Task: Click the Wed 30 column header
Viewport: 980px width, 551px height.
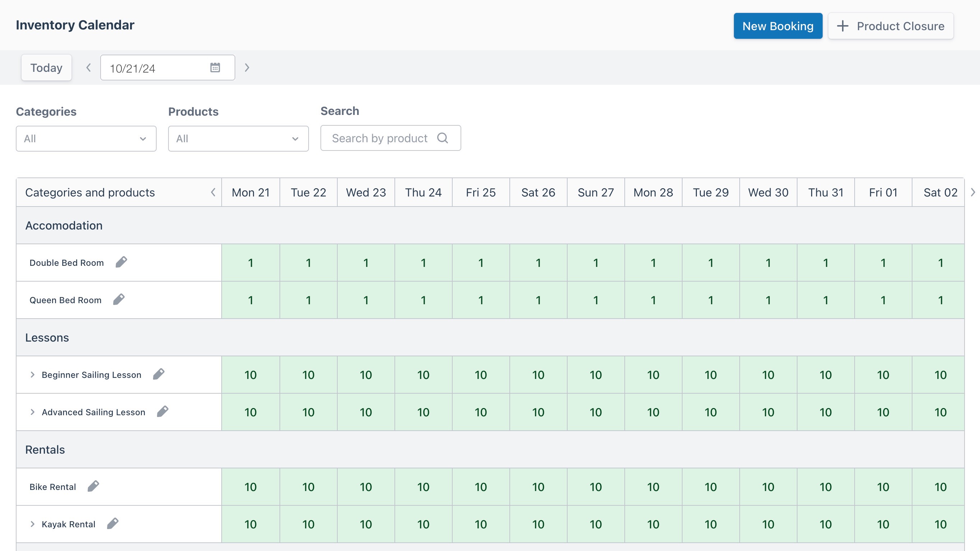Action: pos(768,193)
